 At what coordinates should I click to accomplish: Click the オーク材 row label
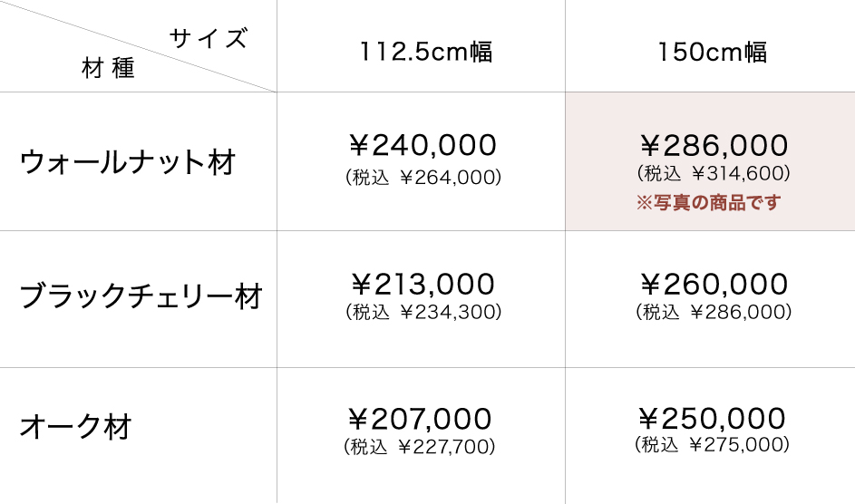tap(76, 426)
